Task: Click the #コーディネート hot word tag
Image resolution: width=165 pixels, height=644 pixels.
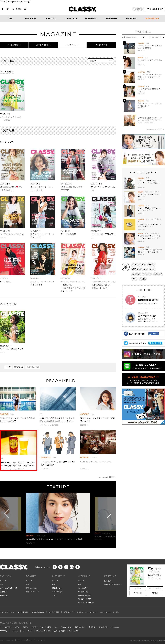Action: pyautogui.click(x=138, y=265)
